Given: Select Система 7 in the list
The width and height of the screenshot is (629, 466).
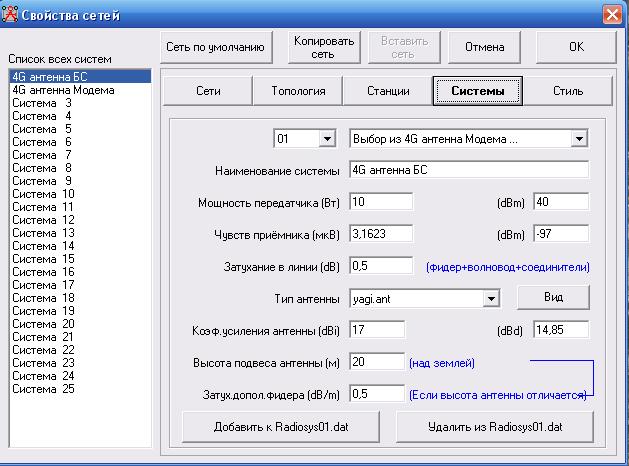Looking at the screenshot, I should 80,155.
